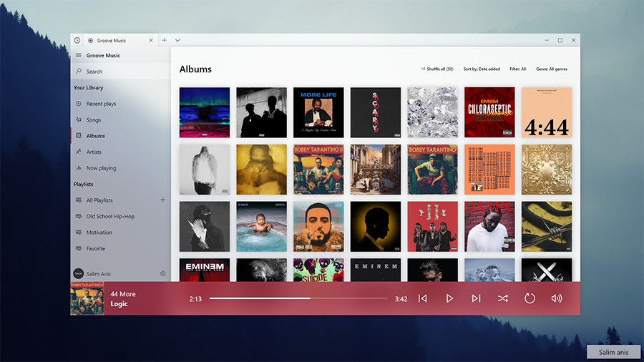Click the Playlists section heading
644x362 pixels.
click(x=84, y=185)
